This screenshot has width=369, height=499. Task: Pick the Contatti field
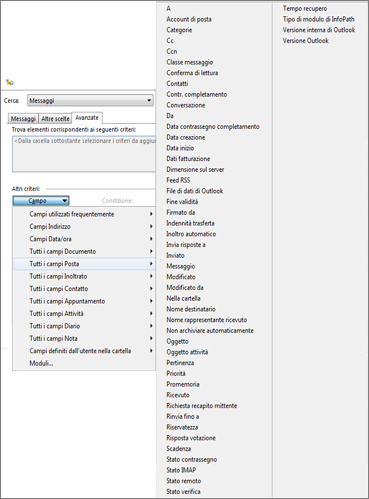pos(177,84)
